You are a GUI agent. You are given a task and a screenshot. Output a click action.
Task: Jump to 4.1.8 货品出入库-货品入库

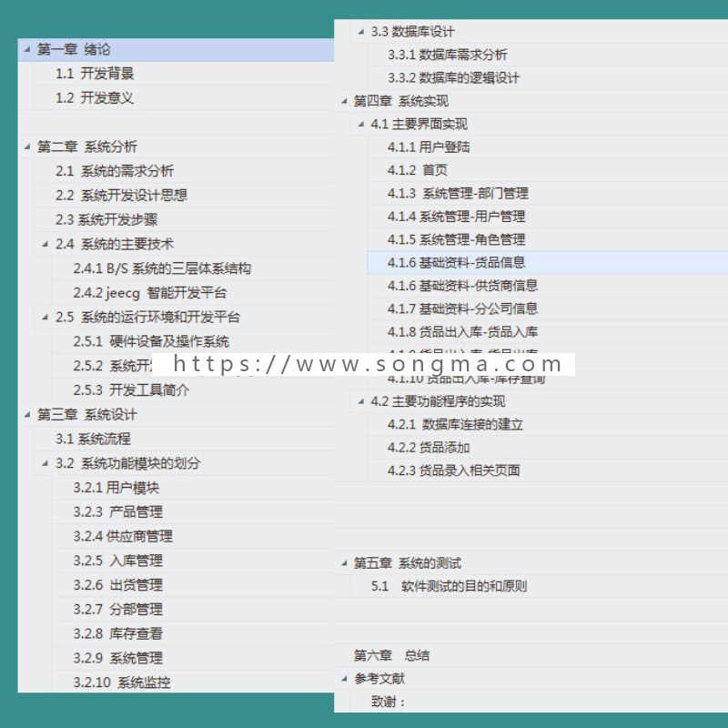point(462,332)
